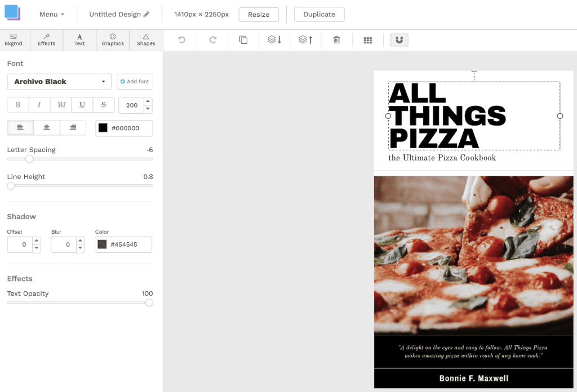Increase font size with up stepper

coord(148,101)
